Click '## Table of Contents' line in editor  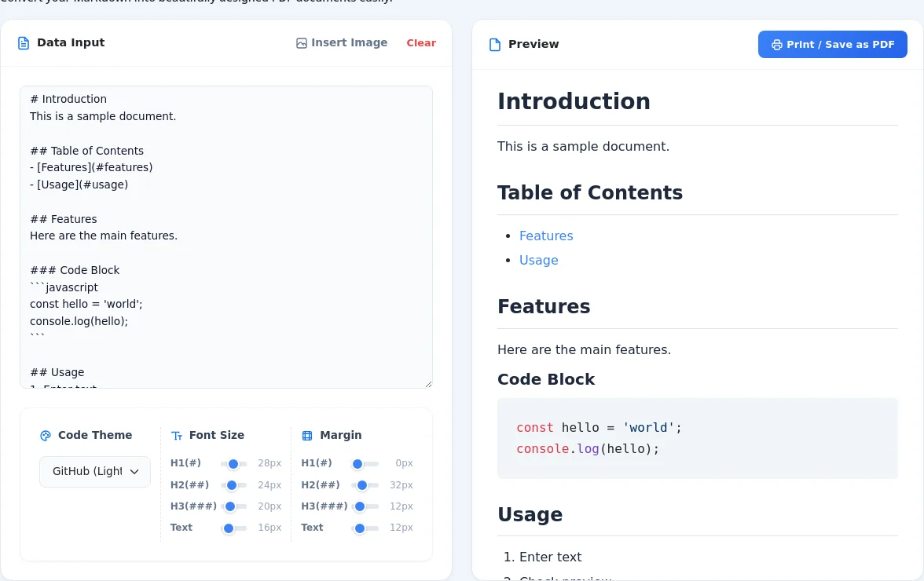point(86,151)
